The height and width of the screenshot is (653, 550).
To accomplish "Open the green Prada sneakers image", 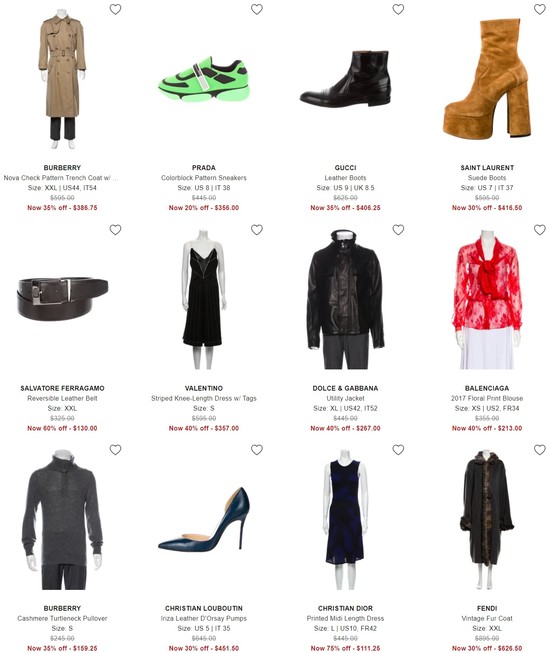I will (x=204, y=80).
